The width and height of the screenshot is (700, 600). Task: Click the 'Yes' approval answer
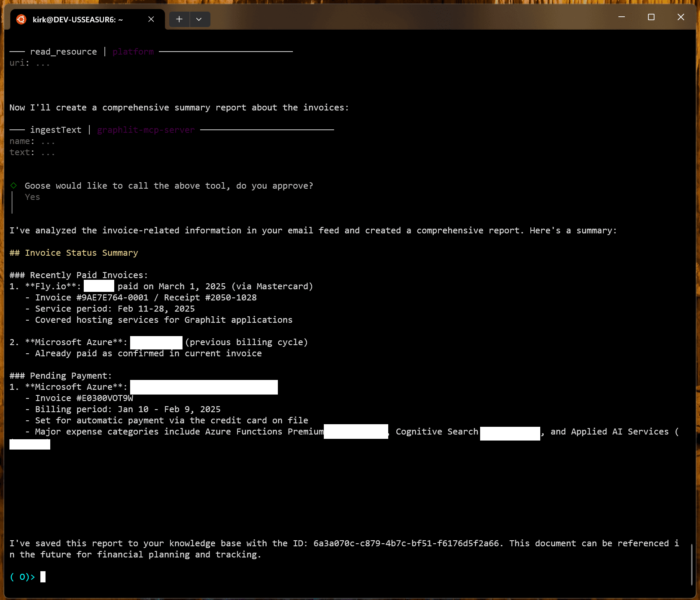pos(32,197)
